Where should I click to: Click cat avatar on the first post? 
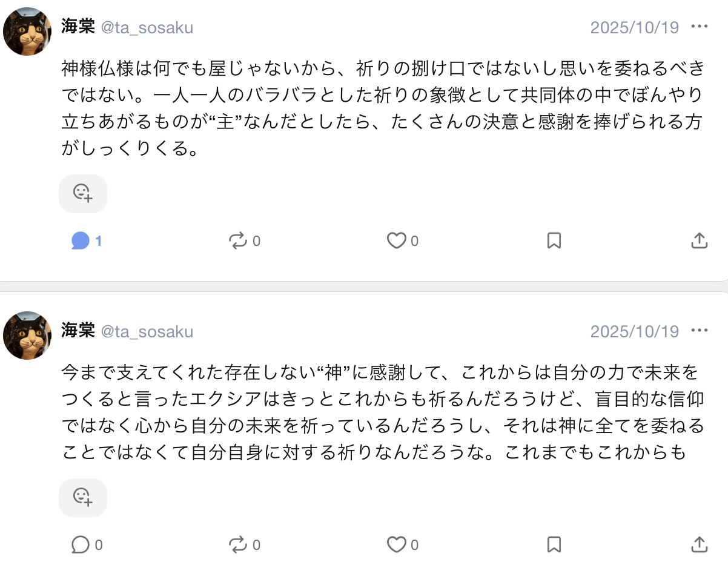[x=27, y=31]
